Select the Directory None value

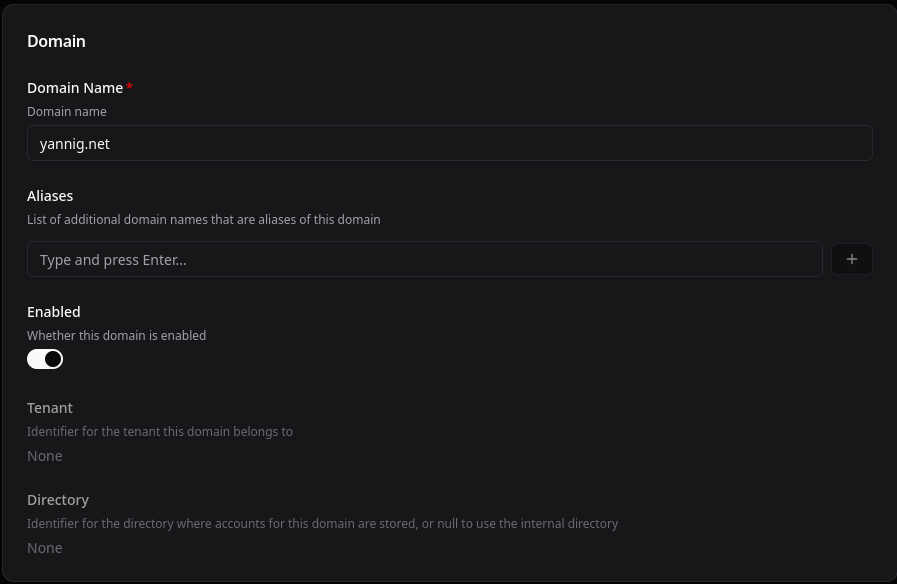click(x=45, y=548)
